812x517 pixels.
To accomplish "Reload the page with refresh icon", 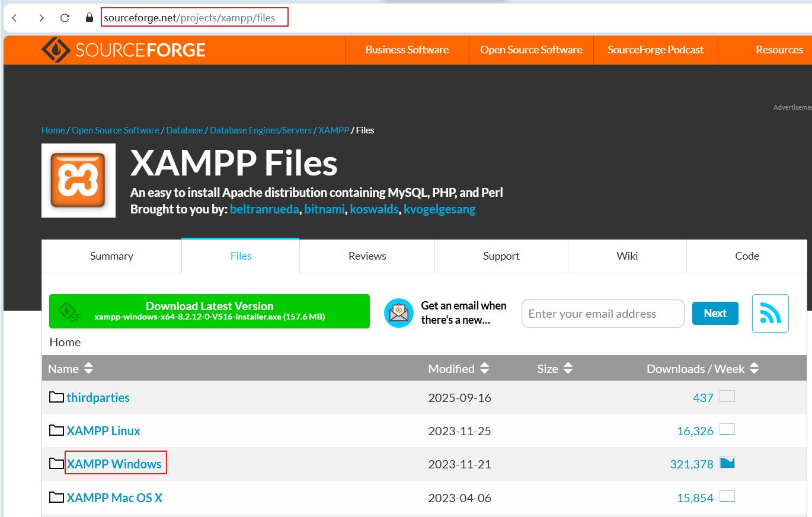I will click(65, 18).
